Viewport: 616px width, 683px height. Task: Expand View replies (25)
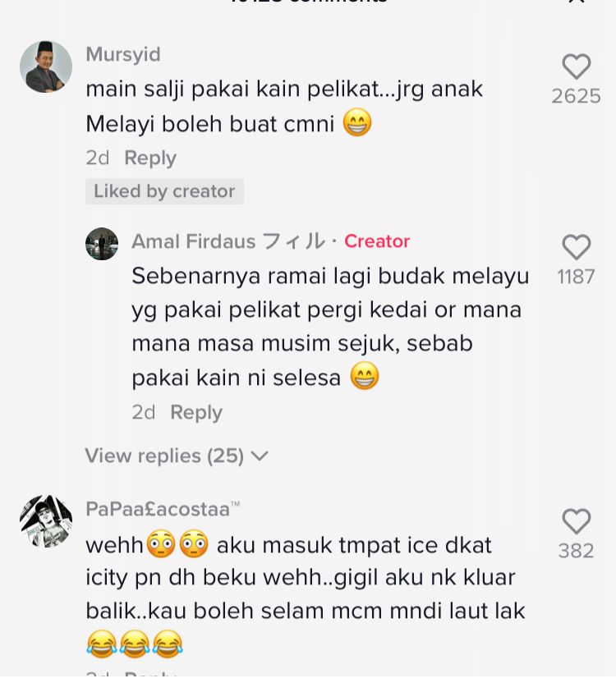177,456
